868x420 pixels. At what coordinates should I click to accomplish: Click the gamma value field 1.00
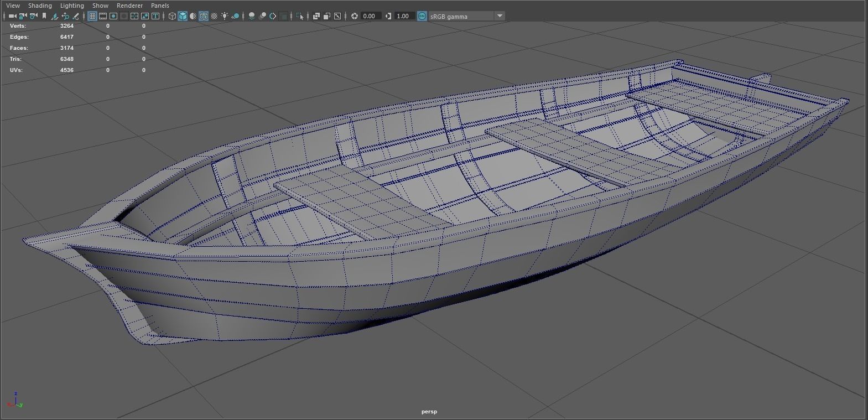[x=404, y=16]
